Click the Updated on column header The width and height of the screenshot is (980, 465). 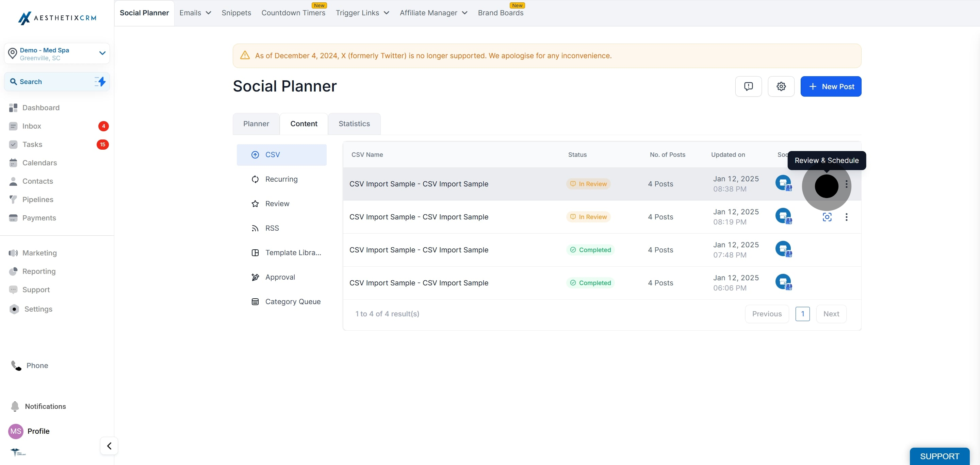coord(728,155)
